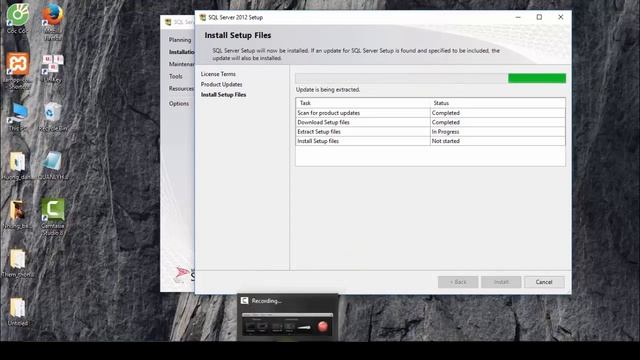Open Maintenance in the background SQL window
The height and width of the screenshot is (360, 640).
pyautogui.click(x=182, y=64)
